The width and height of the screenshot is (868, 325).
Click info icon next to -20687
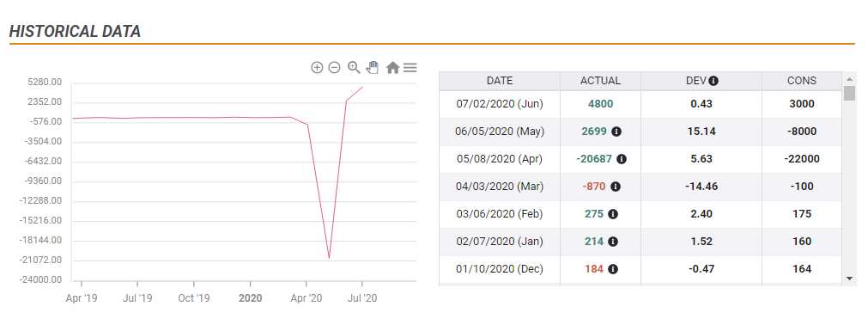[x=622, y=159]
